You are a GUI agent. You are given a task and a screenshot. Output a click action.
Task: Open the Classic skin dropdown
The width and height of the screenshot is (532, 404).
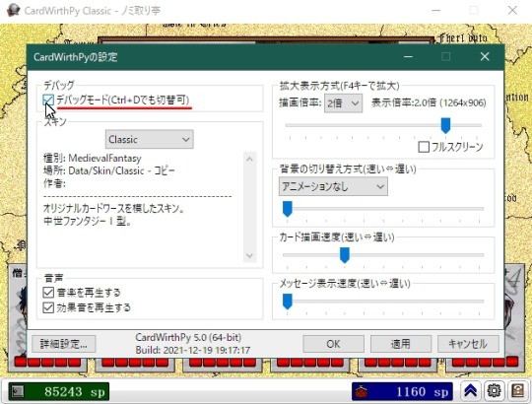[x=150, y=139]
